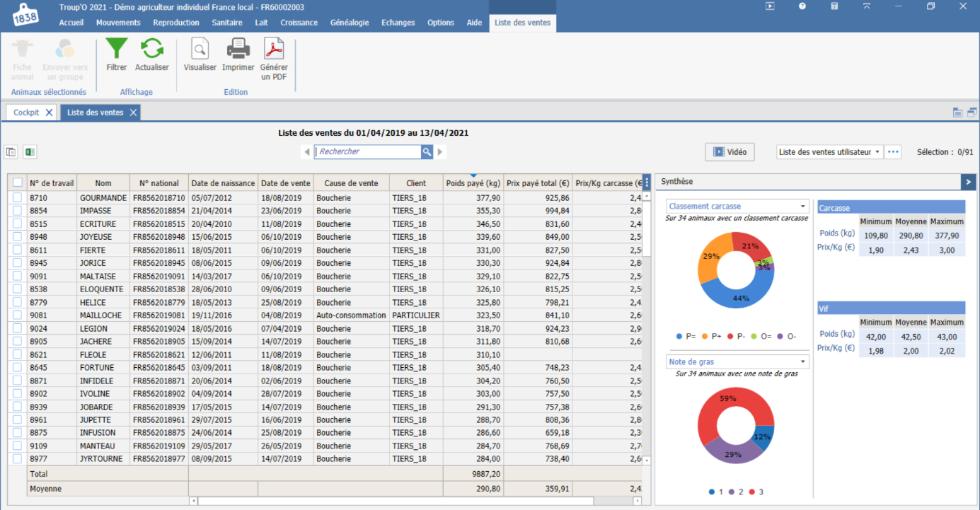Open the calculator icon in title bar
The width and height of the screenshot is (980, 510).
point(835,6)
